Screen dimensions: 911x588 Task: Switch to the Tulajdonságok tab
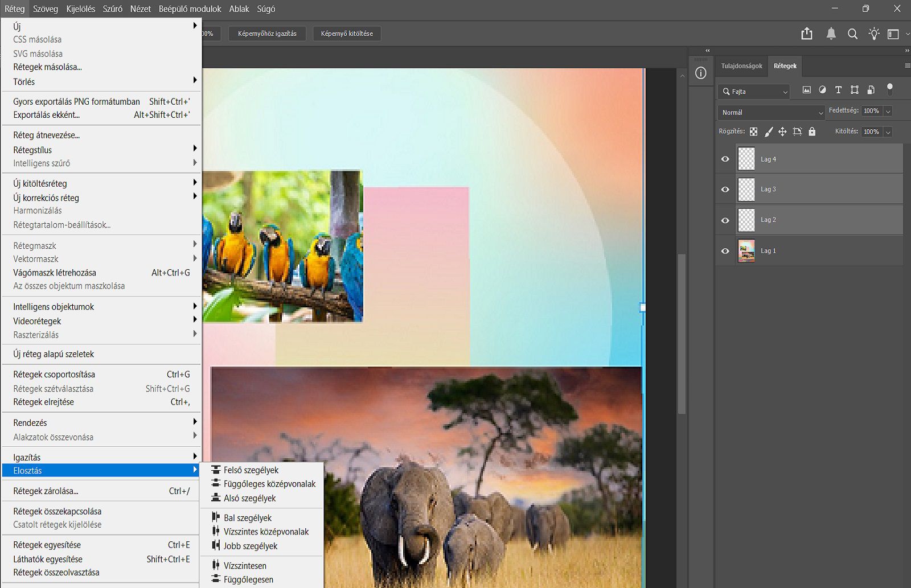click(x=741, y=66)
